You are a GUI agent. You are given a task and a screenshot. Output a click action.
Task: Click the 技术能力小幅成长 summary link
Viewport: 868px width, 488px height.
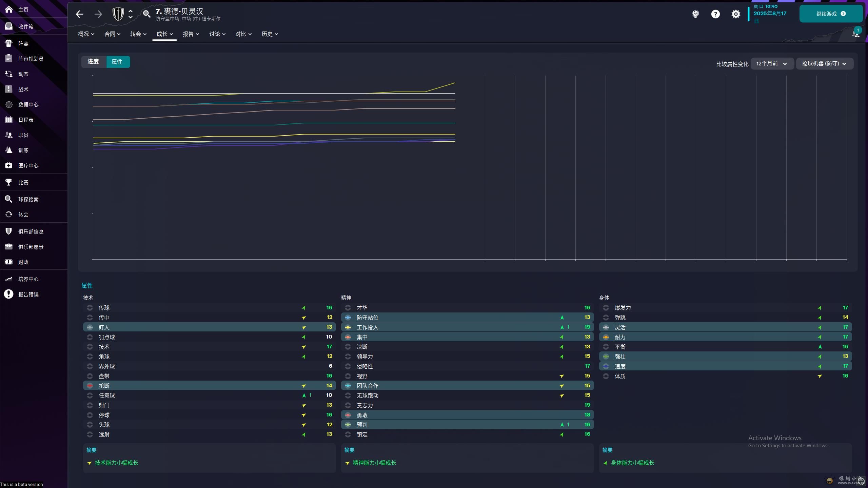coord(117,463)
